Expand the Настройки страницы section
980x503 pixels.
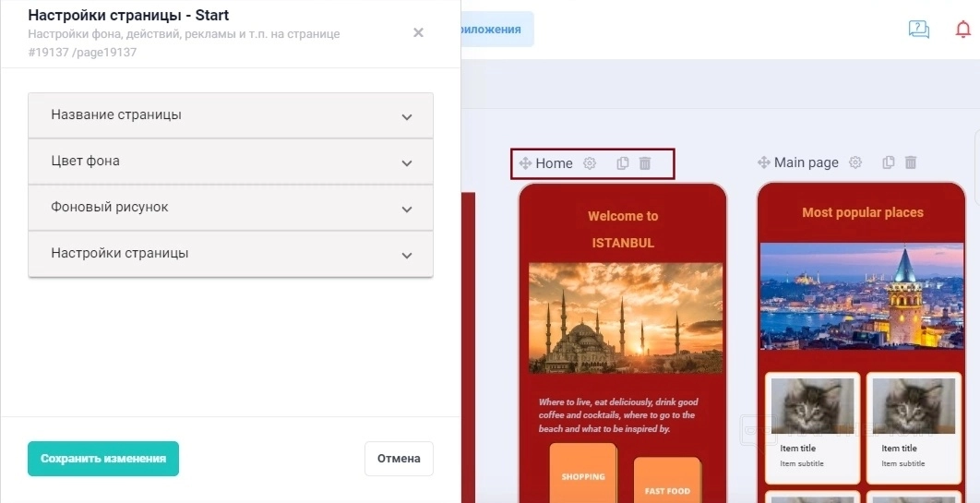pyautogui.click(x=231, y=255)
